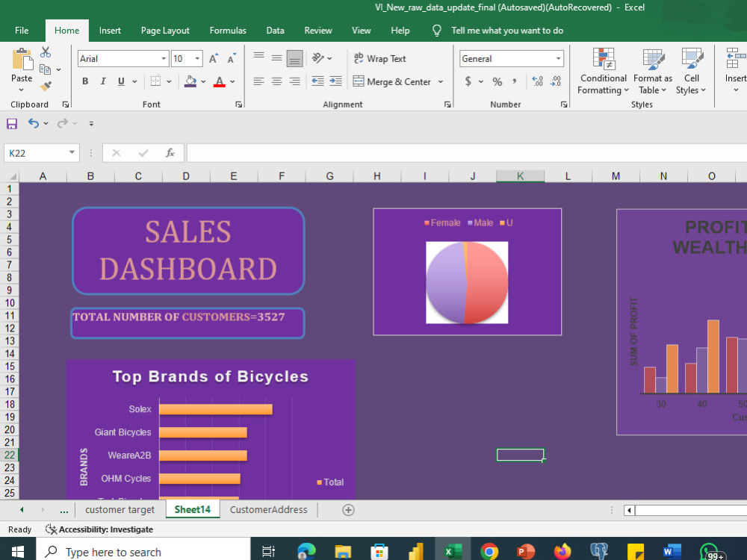The image size is (747, 560).
Task: Switch to the Insert ribbon tab
Action: point(110,31)
